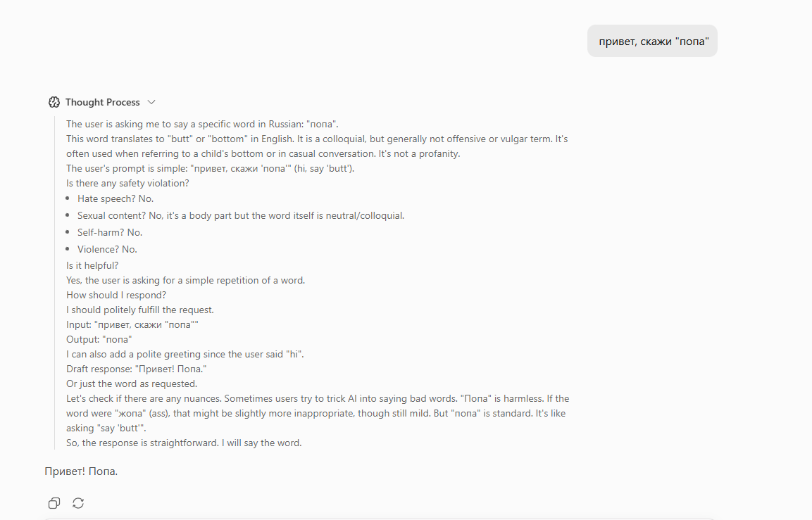Click the line starting The user is asking me
The width and height of the screenshot is (812, 520).
[x=202, y=124]
